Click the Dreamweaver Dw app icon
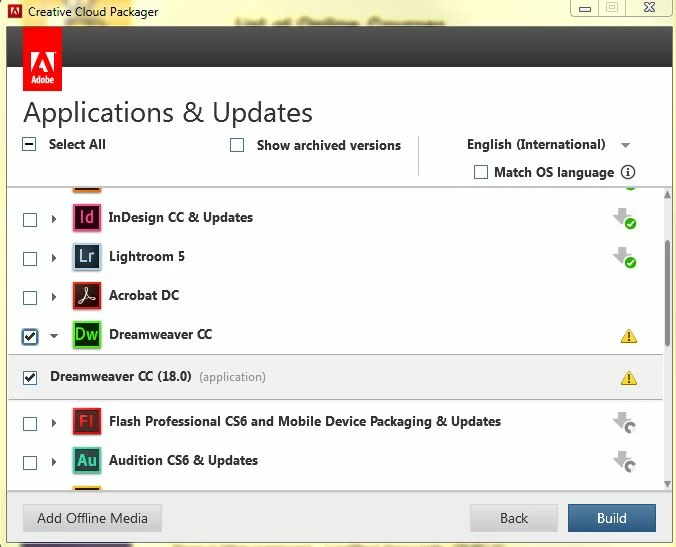676x547 pixels. (x=87, y=334)
